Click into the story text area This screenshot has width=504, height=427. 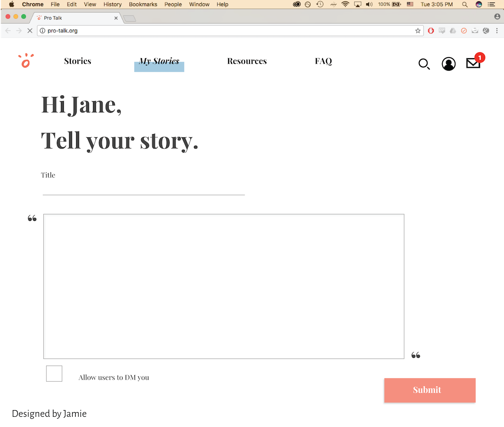[x=224, y=286]
